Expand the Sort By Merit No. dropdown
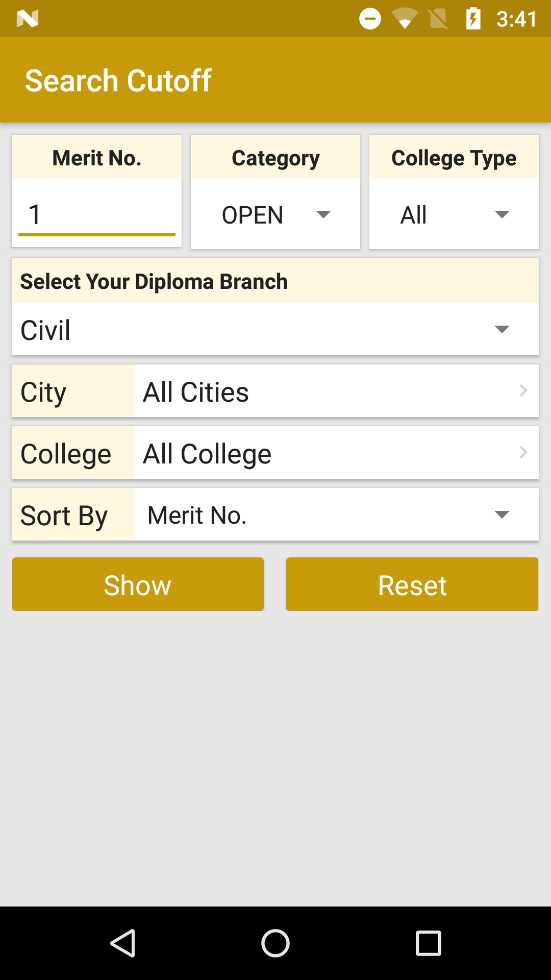This screenshot has width=551, height=980. click(x=336, y=515)
